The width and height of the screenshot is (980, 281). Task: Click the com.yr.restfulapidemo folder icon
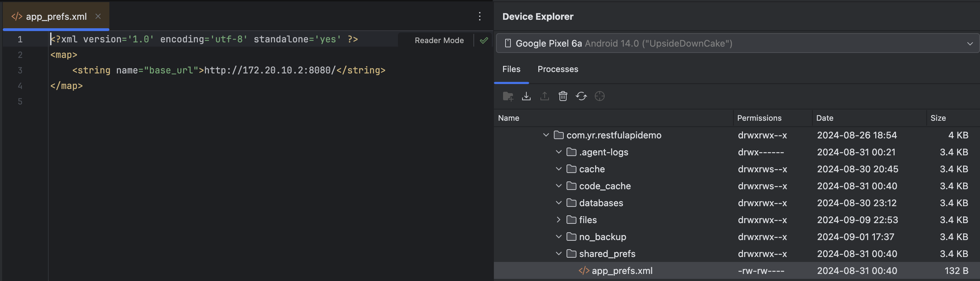[x=558, y=135]
